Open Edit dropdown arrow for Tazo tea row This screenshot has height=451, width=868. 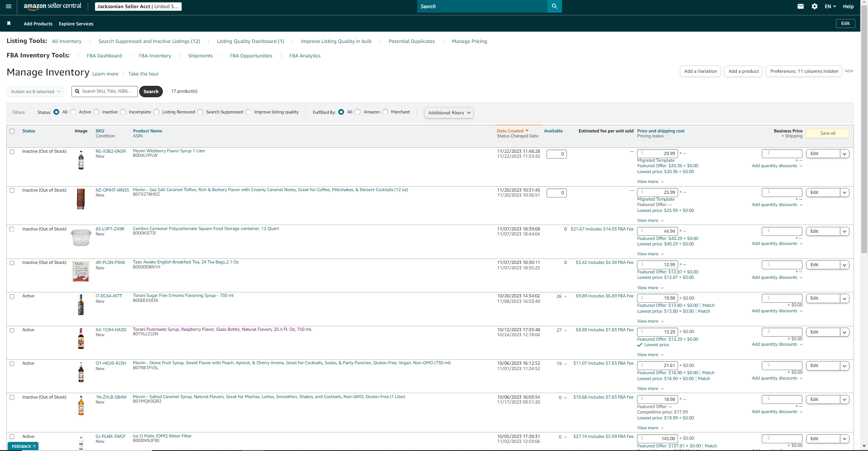click(x=844, y=265)
